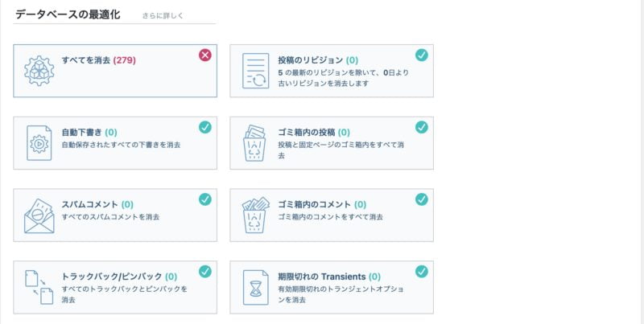Click the trash icon for ゴミ箱内のコメント
644x324 pixels.
255,215
